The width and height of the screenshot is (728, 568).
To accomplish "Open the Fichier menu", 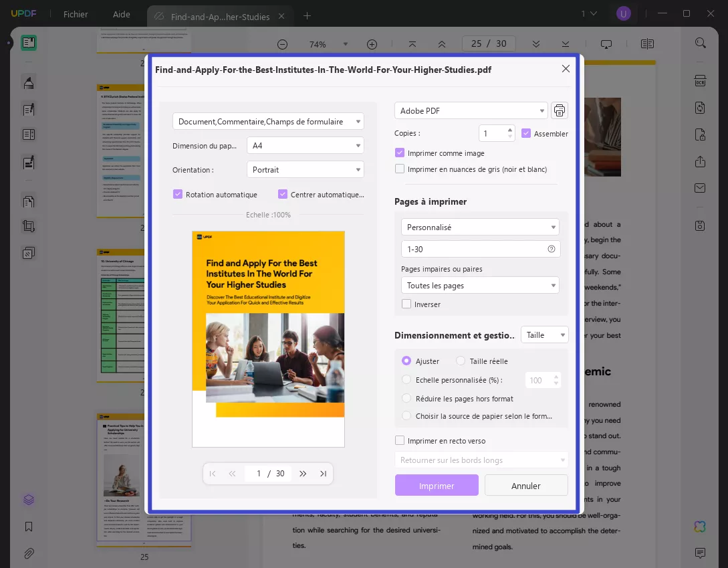I will click(75, 14).
